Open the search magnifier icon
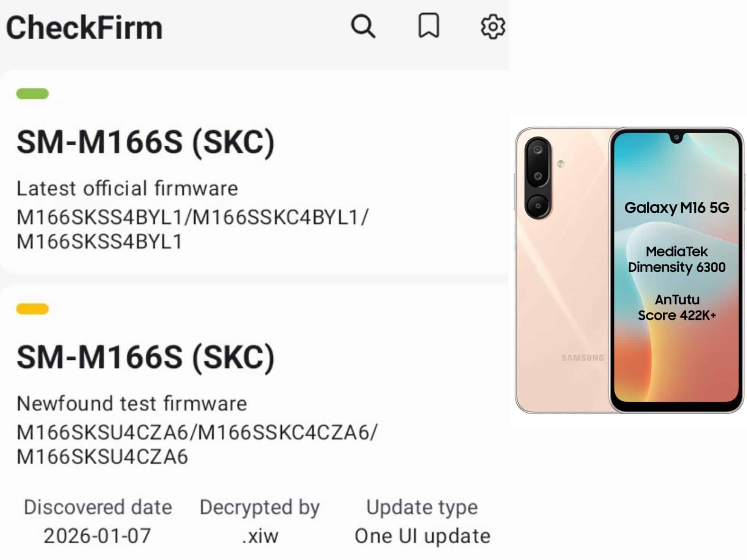Screen dimensions: 747x560 (x=363, y=27)
